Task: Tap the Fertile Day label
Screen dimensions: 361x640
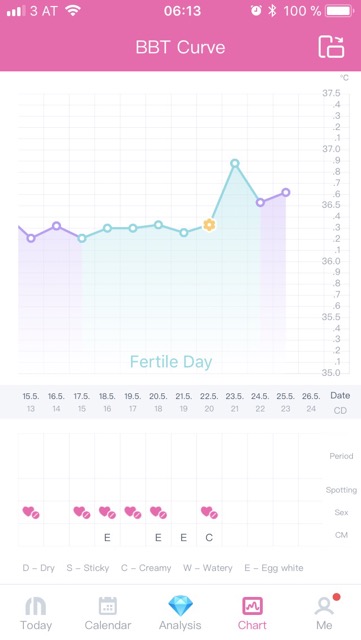Action: pyautogui.click(x=171, y=362)
